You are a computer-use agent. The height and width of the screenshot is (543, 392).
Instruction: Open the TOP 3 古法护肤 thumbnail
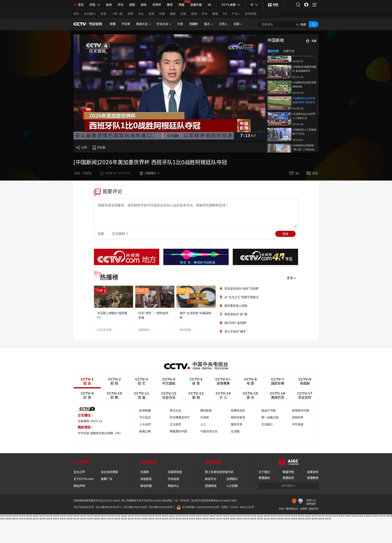pos(196,297)
